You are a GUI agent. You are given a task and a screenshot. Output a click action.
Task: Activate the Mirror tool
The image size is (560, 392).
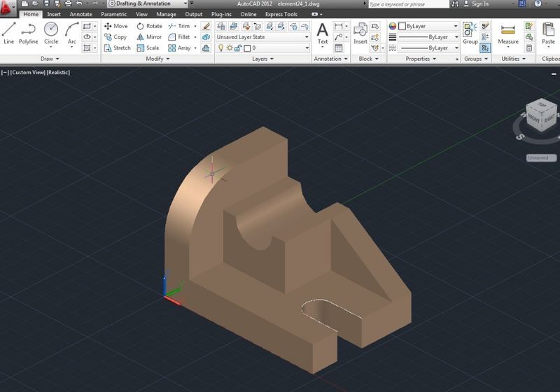(x=149, y=37)
